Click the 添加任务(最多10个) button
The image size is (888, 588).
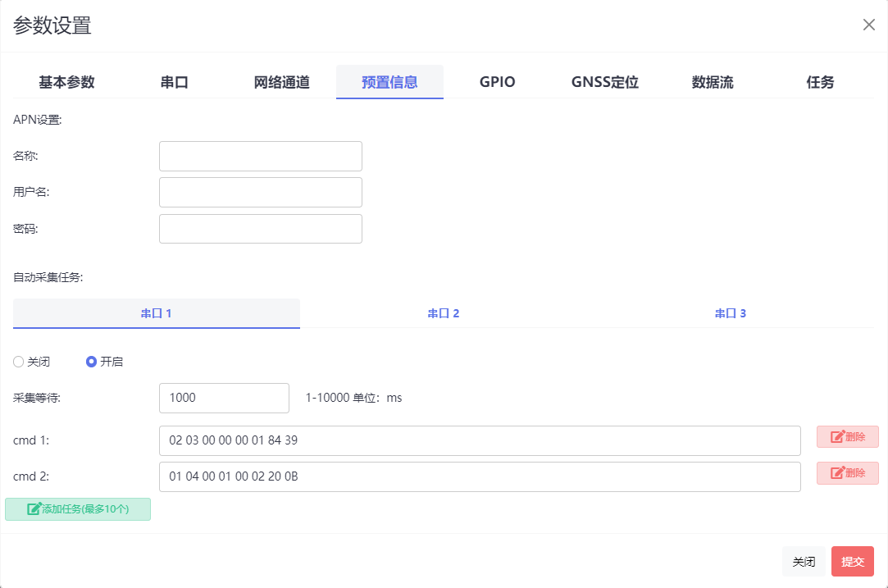[78, 509]
